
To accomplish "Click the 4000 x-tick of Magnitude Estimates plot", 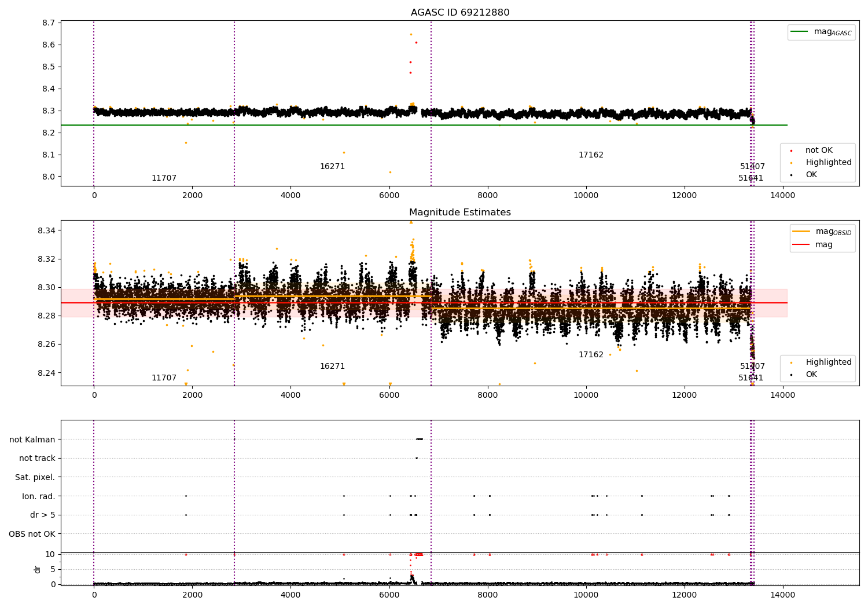I will pyautogui.click(x=290, y=395).
